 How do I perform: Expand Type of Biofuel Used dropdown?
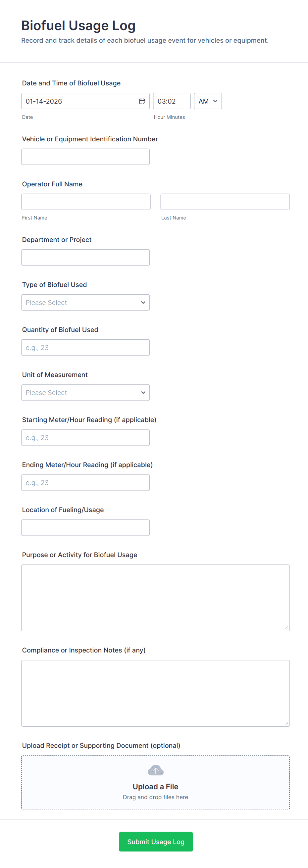coord(85,303)
